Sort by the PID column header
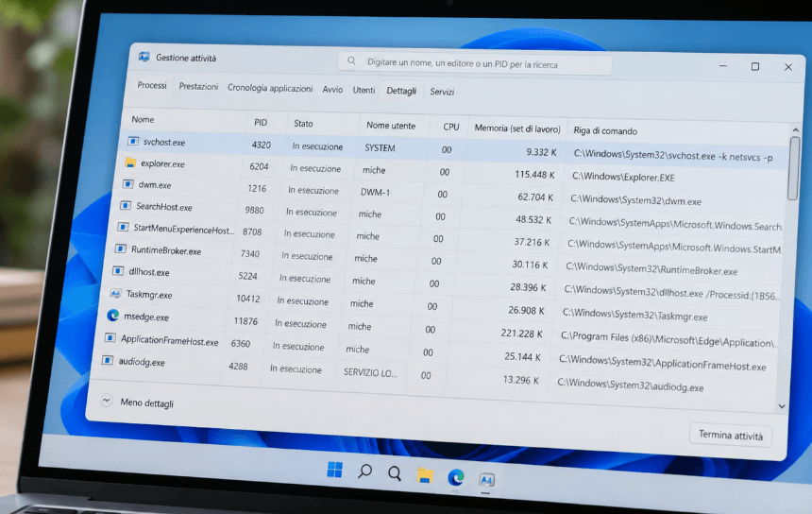Viewport: 812px width, 514px height. 261,122
